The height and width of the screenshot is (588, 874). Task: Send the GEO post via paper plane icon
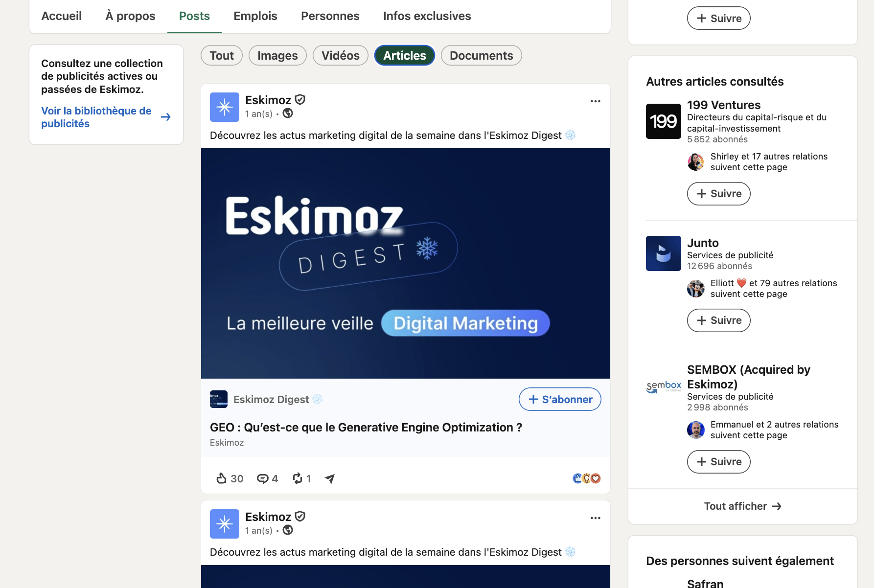click(330, 478)
